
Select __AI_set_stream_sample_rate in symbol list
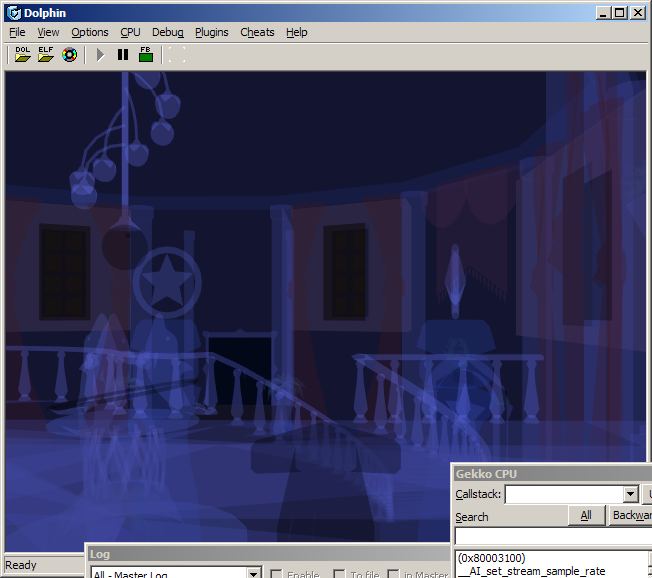[531, 571]
